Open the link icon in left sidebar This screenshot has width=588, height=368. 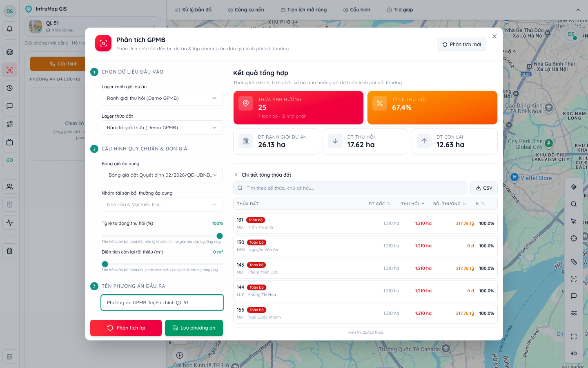(x=10, y=160)
